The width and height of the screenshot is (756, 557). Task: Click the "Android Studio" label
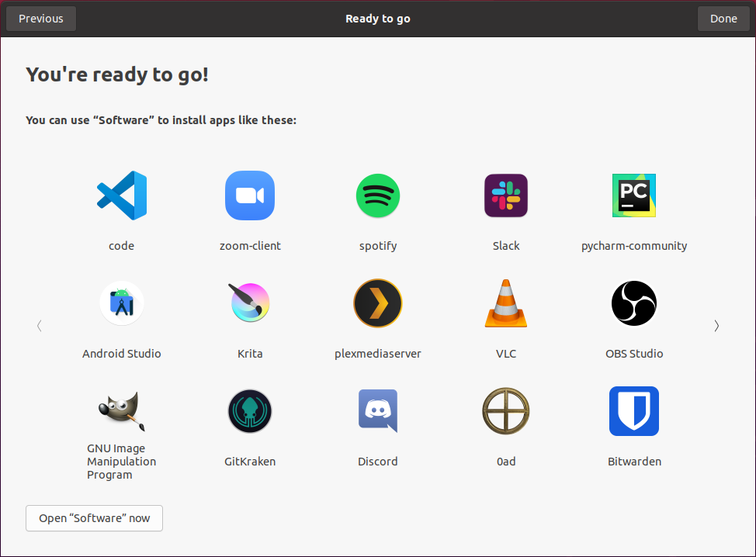coord(122,354)
